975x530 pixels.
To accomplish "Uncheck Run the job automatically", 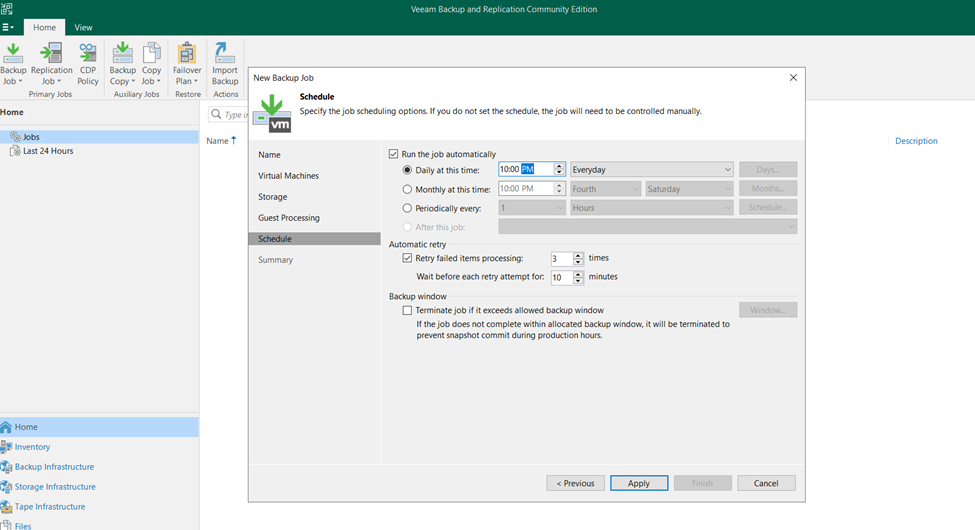I will tap(394, 154).
